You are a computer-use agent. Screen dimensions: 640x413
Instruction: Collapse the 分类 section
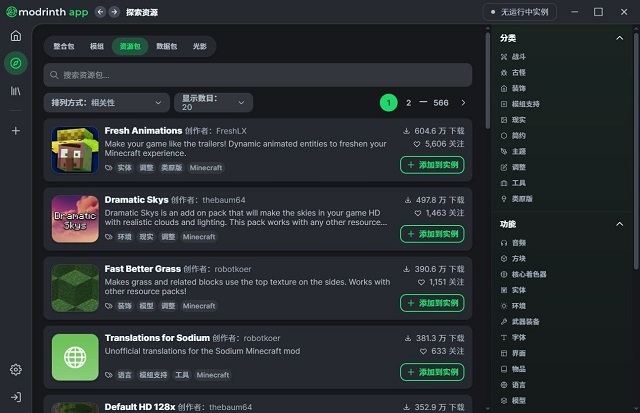619,38
